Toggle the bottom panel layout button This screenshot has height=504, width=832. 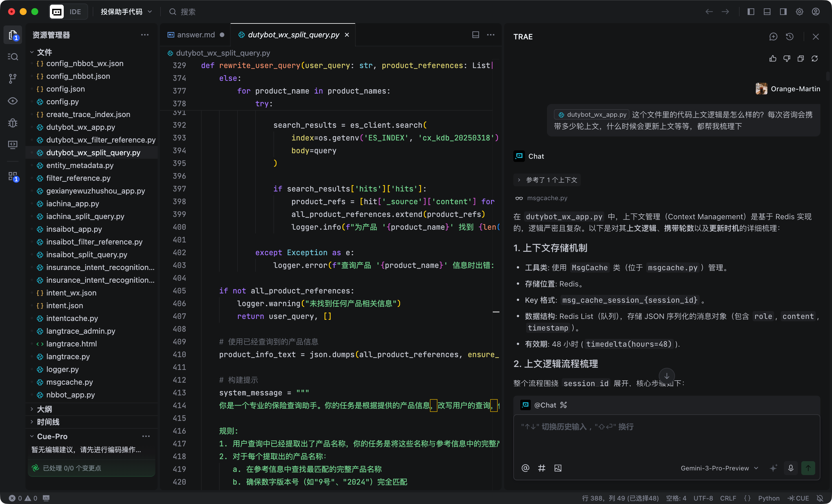pyautogui.click(x=767, y=12)
